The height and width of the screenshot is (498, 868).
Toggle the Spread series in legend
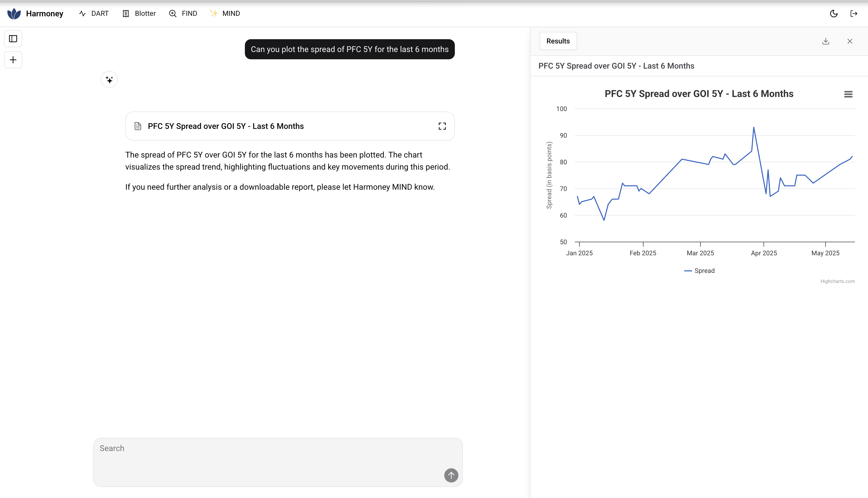pos(699,271)
